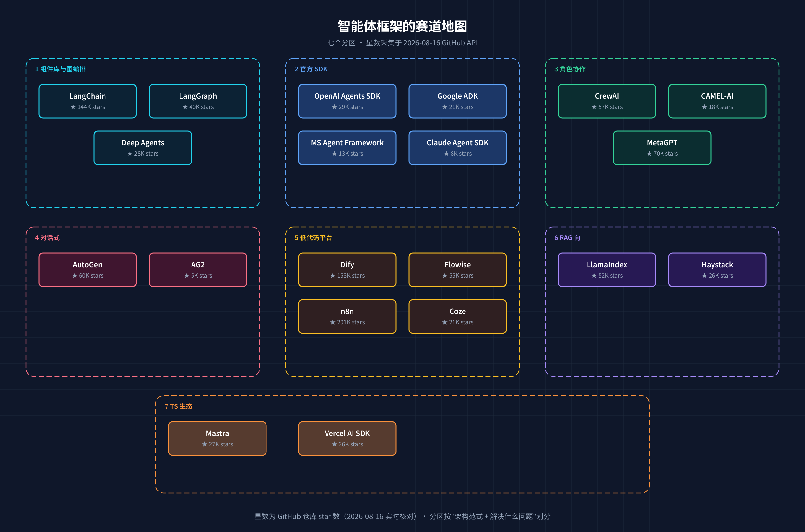Click the "60K stars" count under AutoGen
805x532 pixels.
pos(88,275)
